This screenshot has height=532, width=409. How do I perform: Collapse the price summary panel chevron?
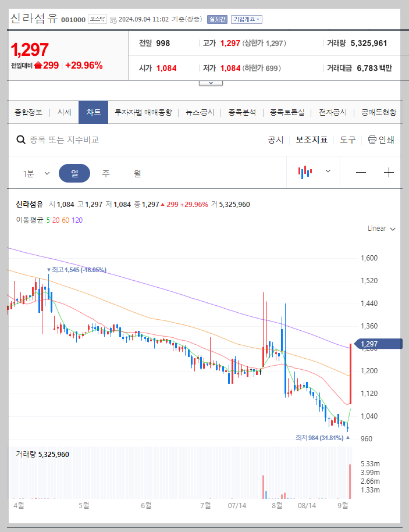(210, 82)
